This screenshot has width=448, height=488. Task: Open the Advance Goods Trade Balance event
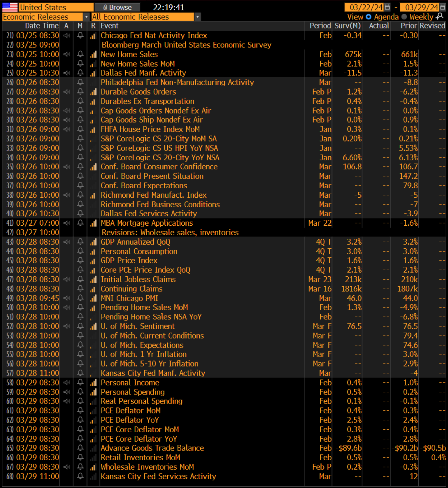(152, 448)
